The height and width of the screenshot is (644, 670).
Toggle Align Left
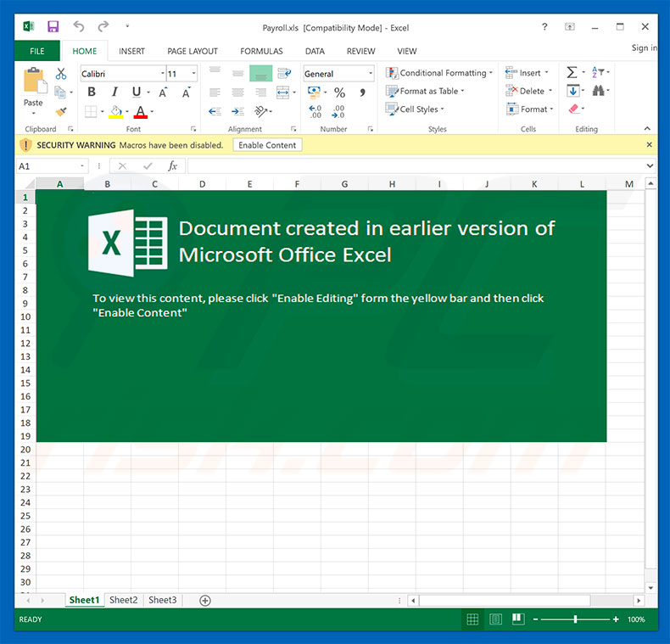point(215,92)
